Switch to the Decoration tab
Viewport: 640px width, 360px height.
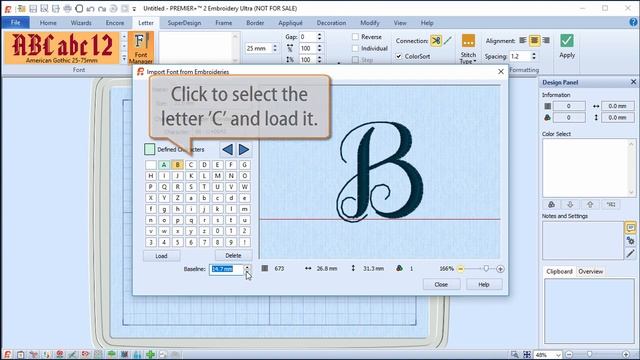tap(331, 23)
